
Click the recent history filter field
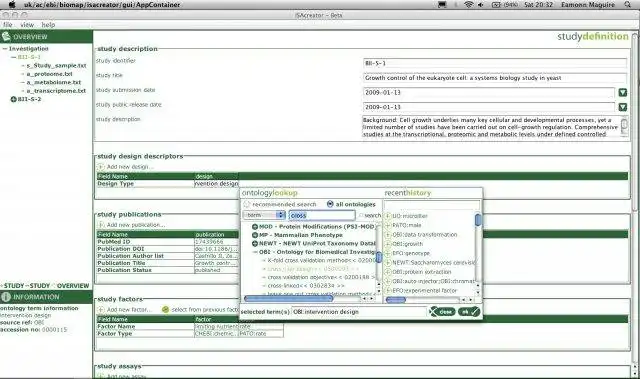[x=432, y=205]
